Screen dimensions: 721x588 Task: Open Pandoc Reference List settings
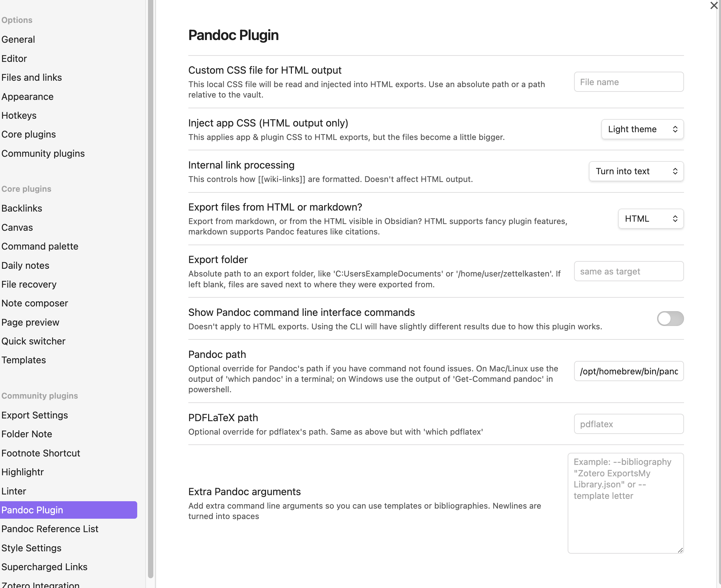pyautogui.click(x=50, y=529)
